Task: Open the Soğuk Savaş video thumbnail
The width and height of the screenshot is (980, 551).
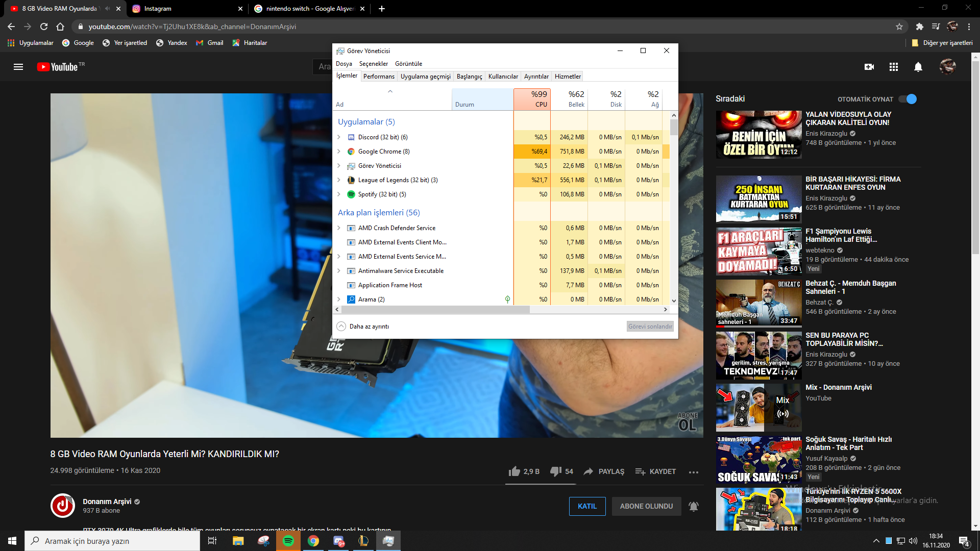Action: click(758, 459)
